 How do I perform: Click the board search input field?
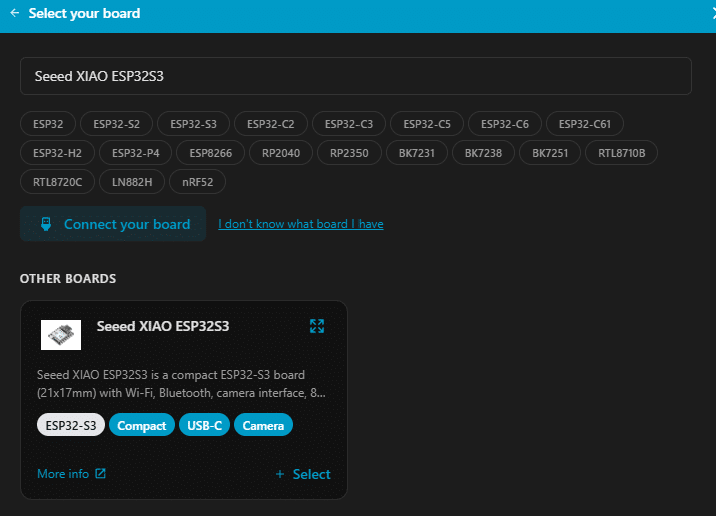point(356,76)
